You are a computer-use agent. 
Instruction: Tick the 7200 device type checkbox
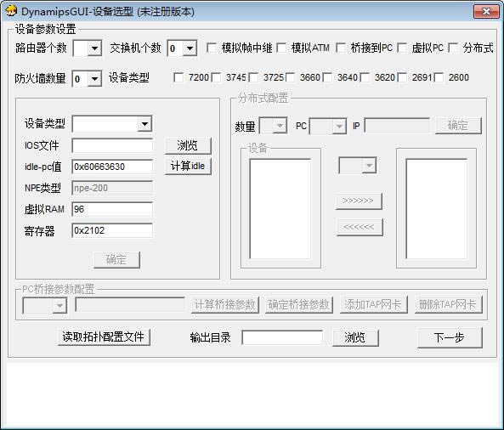tap(178, 77)
